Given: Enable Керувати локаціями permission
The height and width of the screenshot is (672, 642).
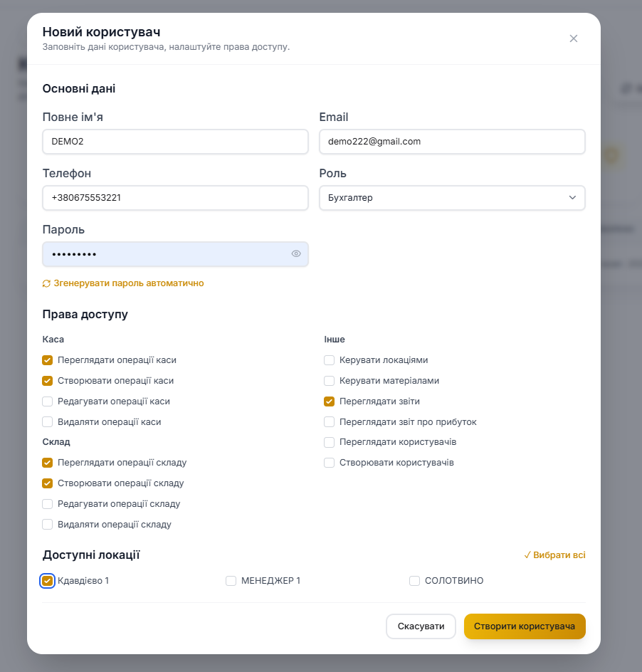Looking at the screenshot, I should pyautogui.click(x=329, y=360).
